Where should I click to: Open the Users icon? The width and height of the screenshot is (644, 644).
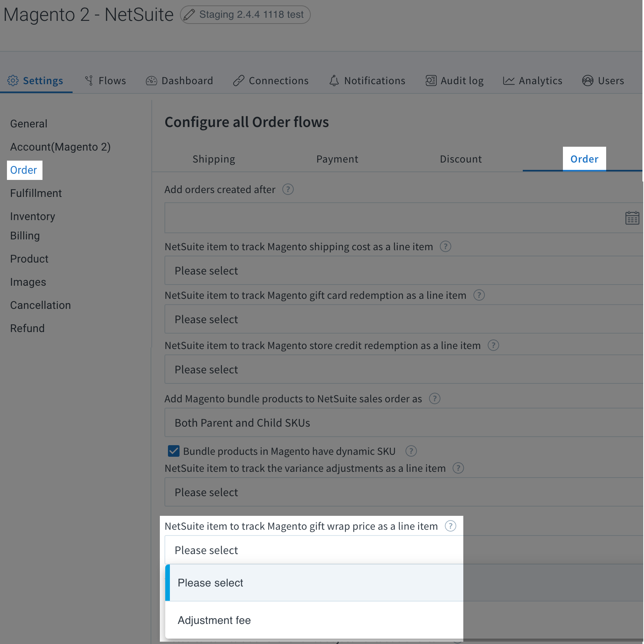(x=587, y=80)
